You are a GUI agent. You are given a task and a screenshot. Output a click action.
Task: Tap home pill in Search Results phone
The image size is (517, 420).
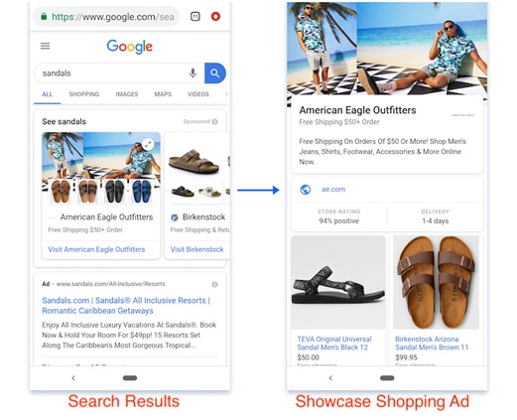click(130, 378)
